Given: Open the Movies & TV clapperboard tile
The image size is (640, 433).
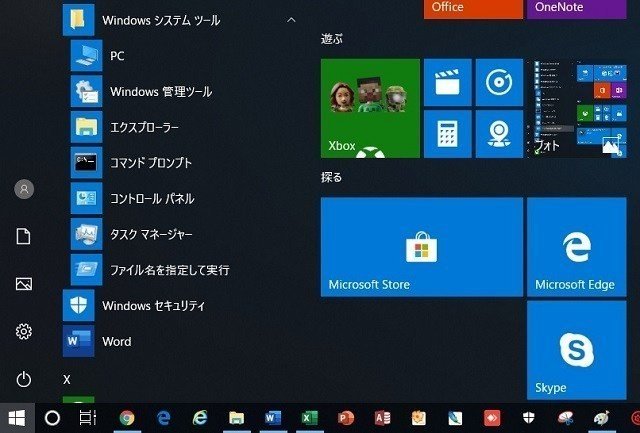Looking at the screenshot, I should [x=448, y=82].
